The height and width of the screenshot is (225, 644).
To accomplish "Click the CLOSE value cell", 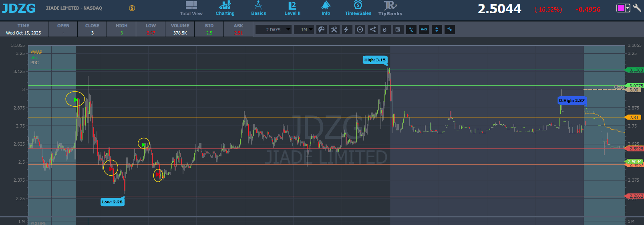I will pos(92,33).
